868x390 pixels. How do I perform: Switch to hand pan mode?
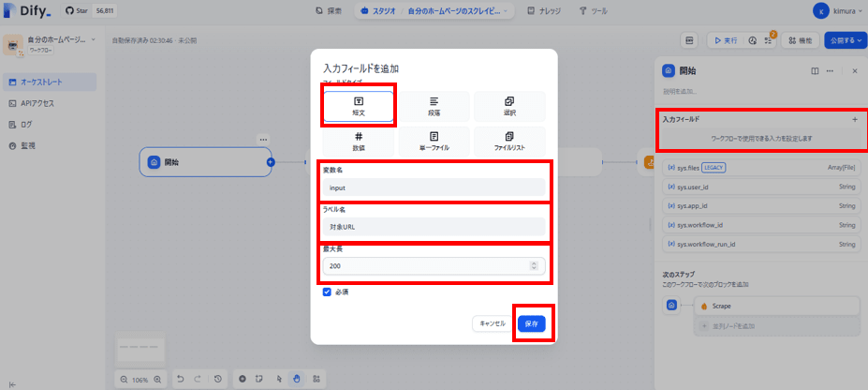click(297, 380)
